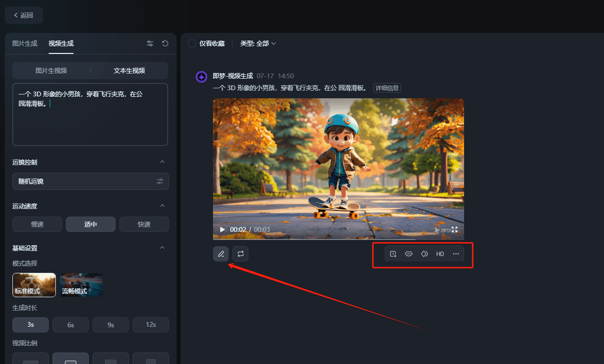Collapse the 基础设置 section
The image size is (604, 364).
162,248
